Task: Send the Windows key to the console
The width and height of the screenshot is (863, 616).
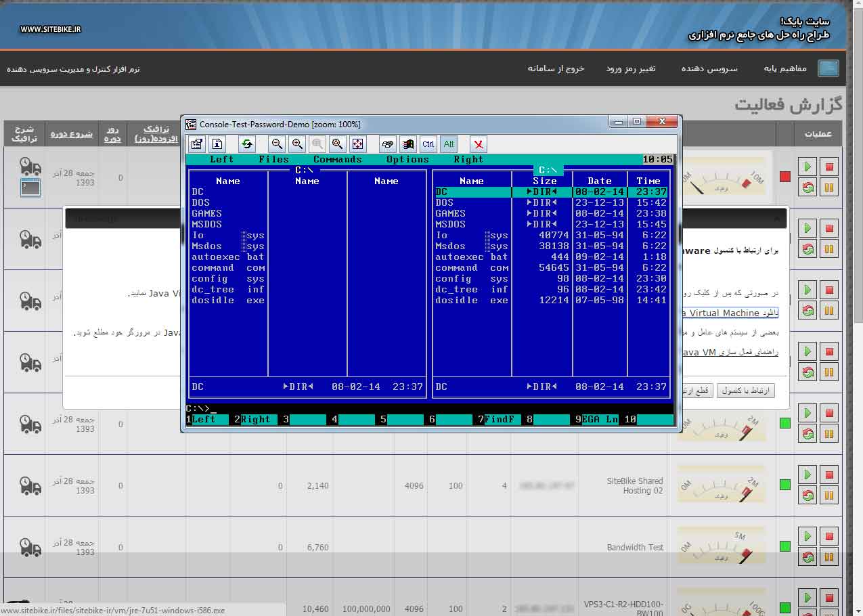Action: [407, 144]
